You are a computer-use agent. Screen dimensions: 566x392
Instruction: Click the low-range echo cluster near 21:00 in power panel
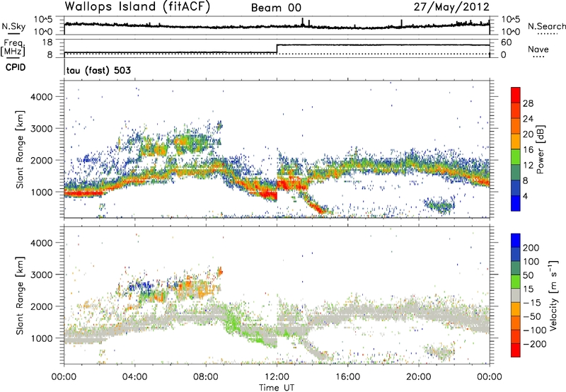[x=439, y=206]
